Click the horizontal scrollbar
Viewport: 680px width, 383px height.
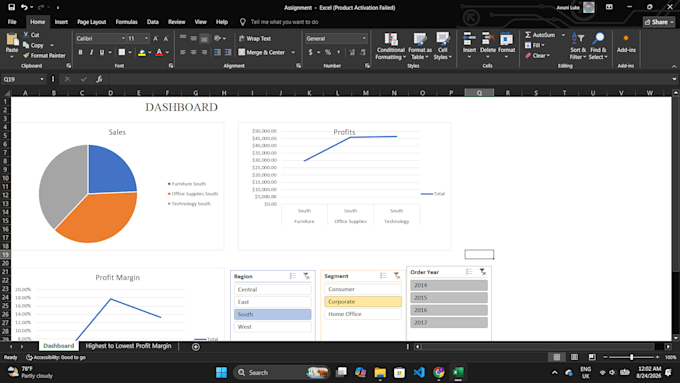pos(538,347)
